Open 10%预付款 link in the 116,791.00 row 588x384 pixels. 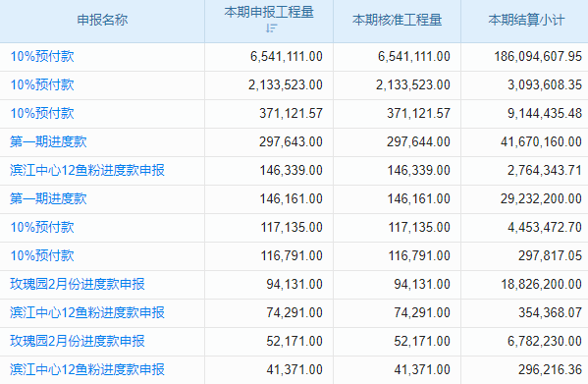click(42, 255)
